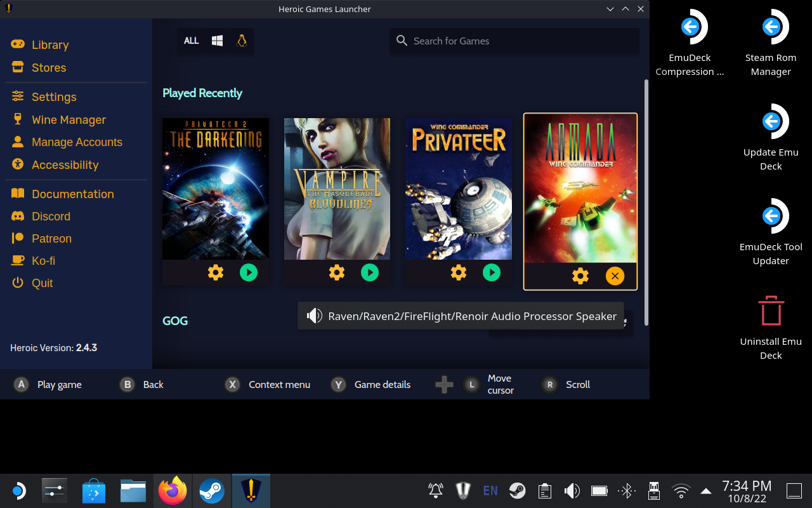Click the library vertical scrollbar

coord(646,202)
